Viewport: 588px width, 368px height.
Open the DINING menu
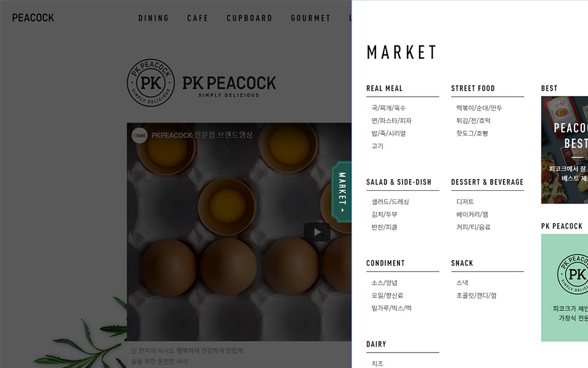pyautogui.click(x=154, y=18)
